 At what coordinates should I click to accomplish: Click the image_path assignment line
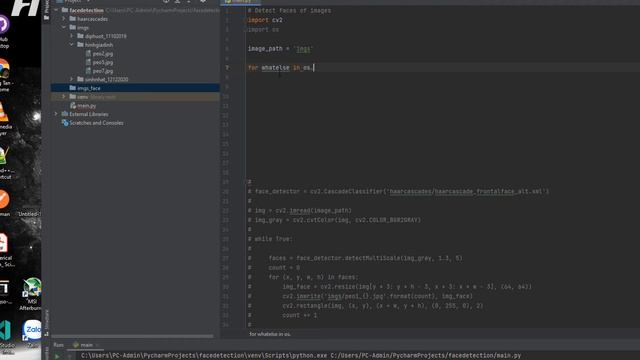click(x=280, y=49)
